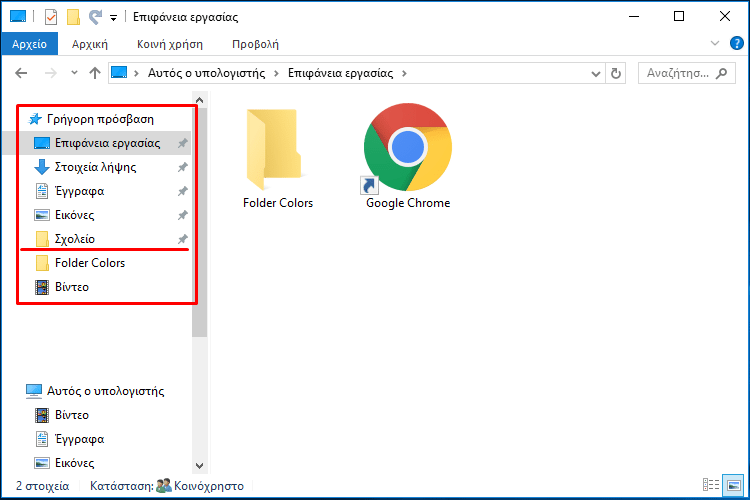
Task: Click the navigation pane scroll down arrow
Action: 200,466
